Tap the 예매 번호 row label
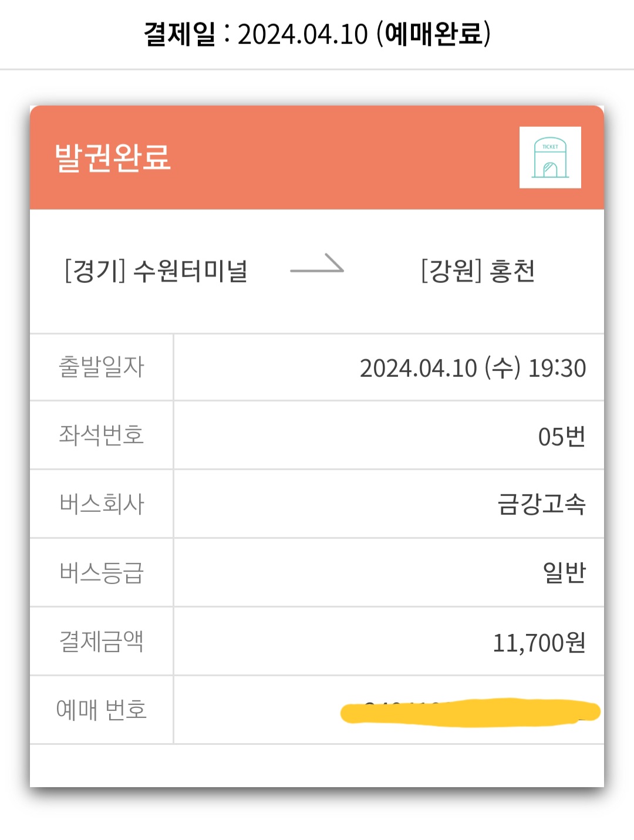The height and width of the screenshot is (840, 634). coord(102,710)
